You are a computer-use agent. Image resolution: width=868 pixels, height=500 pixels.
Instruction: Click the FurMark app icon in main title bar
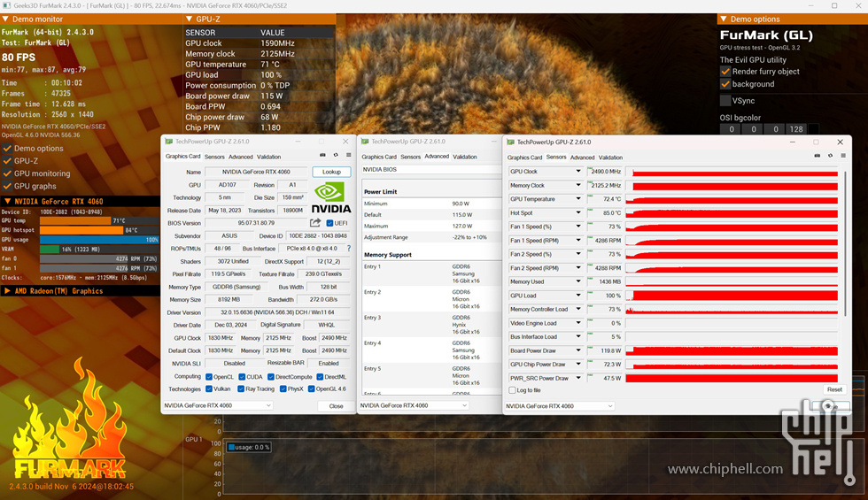click(7, 5)
